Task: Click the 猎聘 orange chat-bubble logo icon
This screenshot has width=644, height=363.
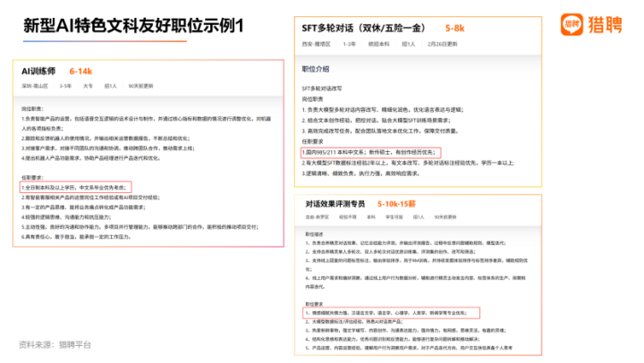Action: click(572, 25)
